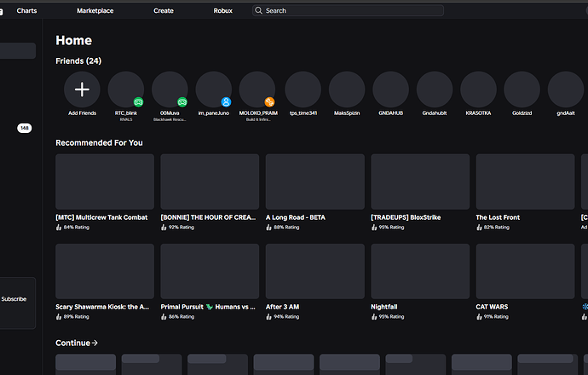Click the thumbs-up rating icon under BONNIE THE HOUR
The height and width of the screenshot is (375, 588).
click(164, 228)
